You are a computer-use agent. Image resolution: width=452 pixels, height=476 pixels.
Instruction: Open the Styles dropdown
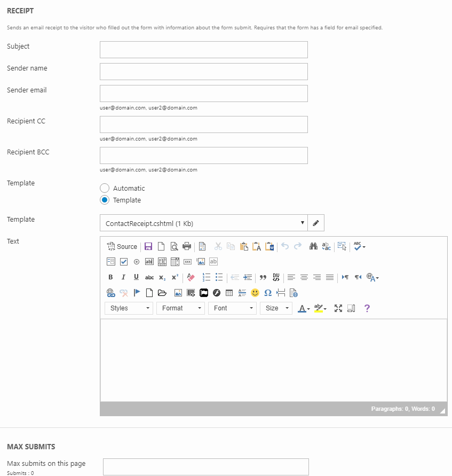(129, 308)
